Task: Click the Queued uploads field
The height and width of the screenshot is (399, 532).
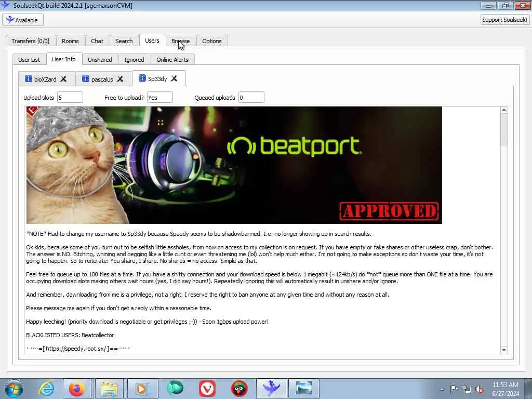Action: pyautogui.click(x=251, y=97)
